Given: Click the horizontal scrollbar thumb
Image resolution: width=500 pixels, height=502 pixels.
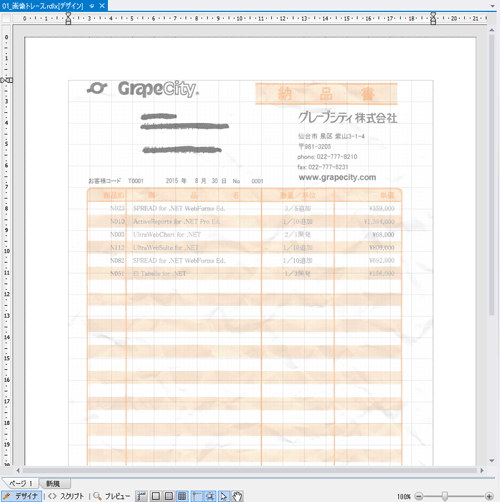Looking at the screenshot, I should [x=250, y=470].
